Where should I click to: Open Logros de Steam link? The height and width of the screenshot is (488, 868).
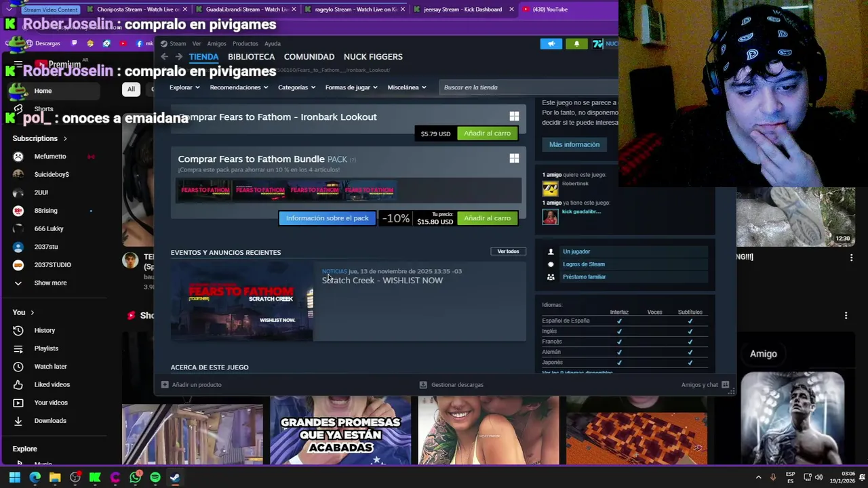pyautogui.click(x=584, y=264)
